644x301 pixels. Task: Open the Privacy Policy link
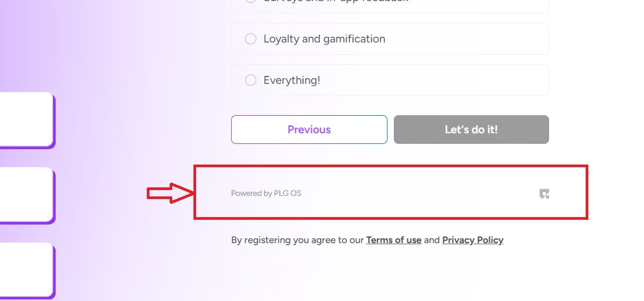[473, 240]
